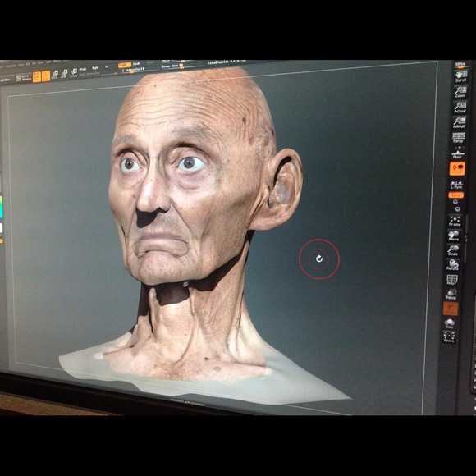Click the Quick Sketch button
This screenshot has width=476, height=476.
[23, 77]
